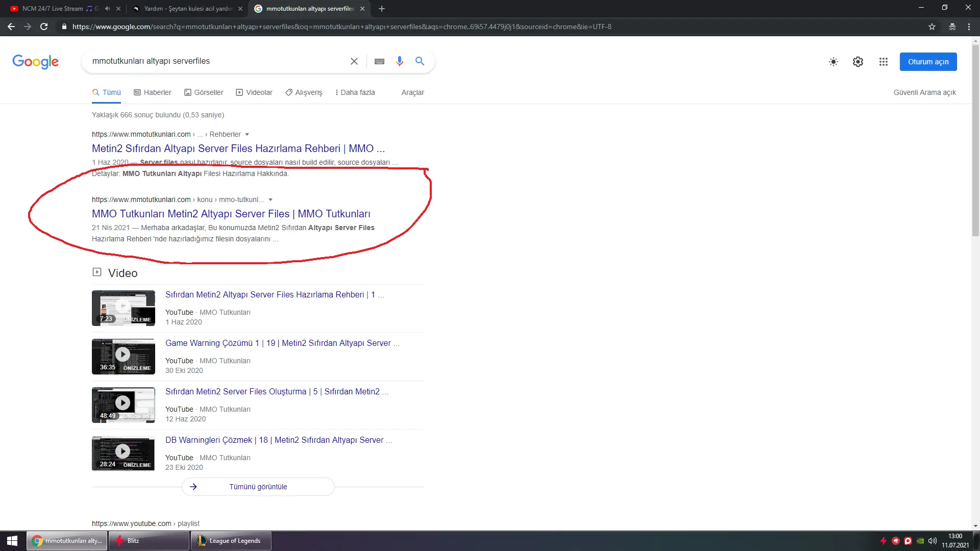The height and width of the screenshot is (551, 980).
Task: Open League of Legends from the taskbar
Action: pos(231,541)
